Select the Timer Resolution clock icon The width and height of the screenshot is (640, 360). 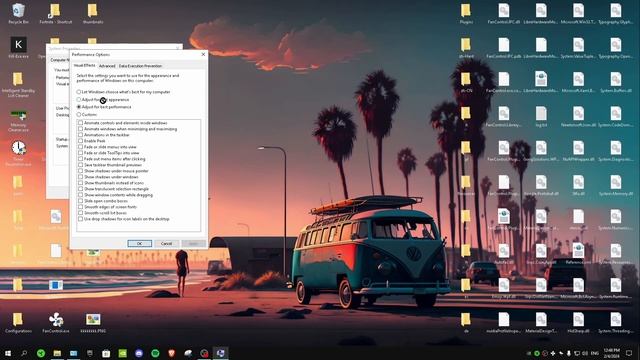pos(18,153)
